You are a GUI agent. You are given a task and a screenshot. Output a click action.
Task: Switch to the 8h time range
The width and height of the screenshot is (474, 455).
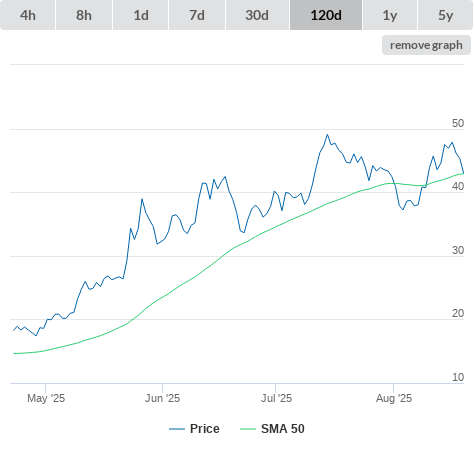click(x=84, y=15)
